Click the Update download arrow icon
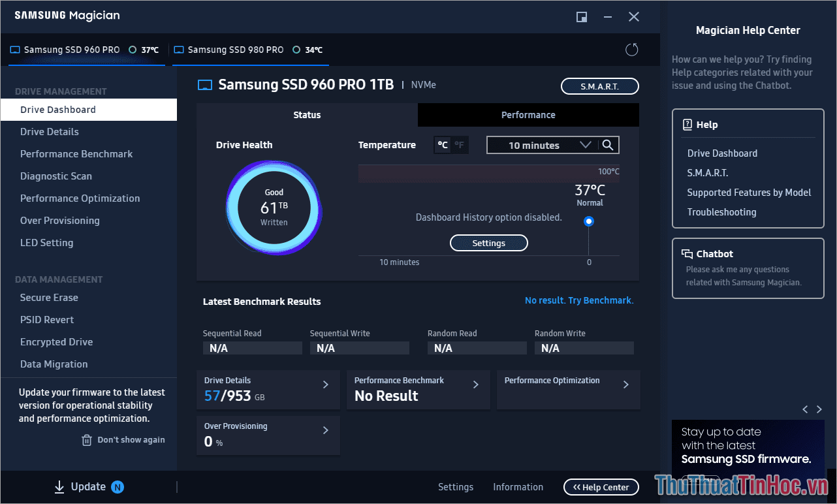 (x=59, y=487)
